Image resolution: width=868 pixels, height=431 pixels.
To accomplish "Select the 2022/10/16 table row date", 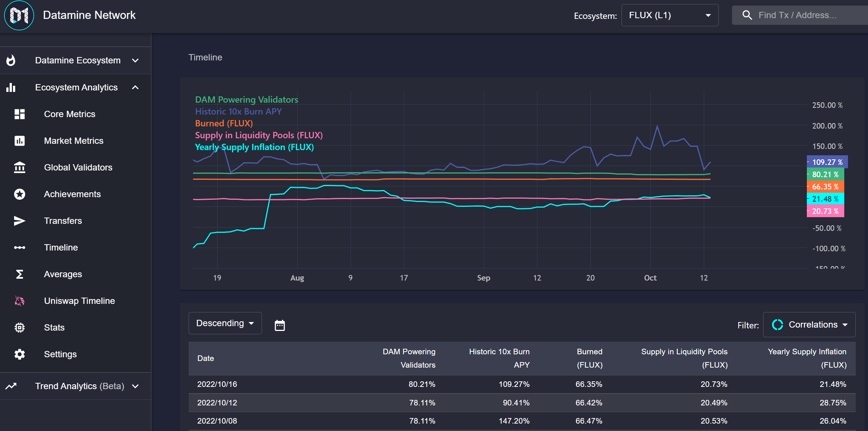I will click(217, 384).
